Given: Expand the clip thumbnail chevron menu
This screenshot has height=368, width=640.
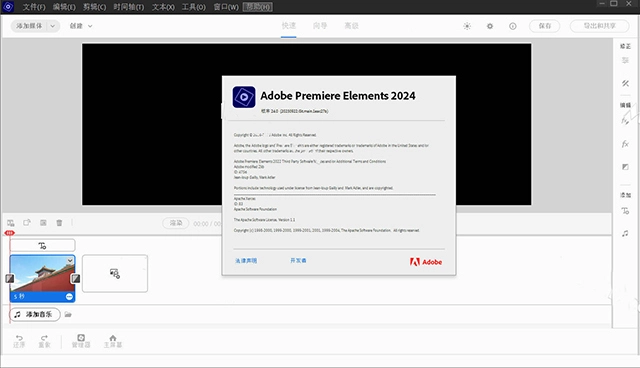Looking at the screenshot, I should click(70, 260).
